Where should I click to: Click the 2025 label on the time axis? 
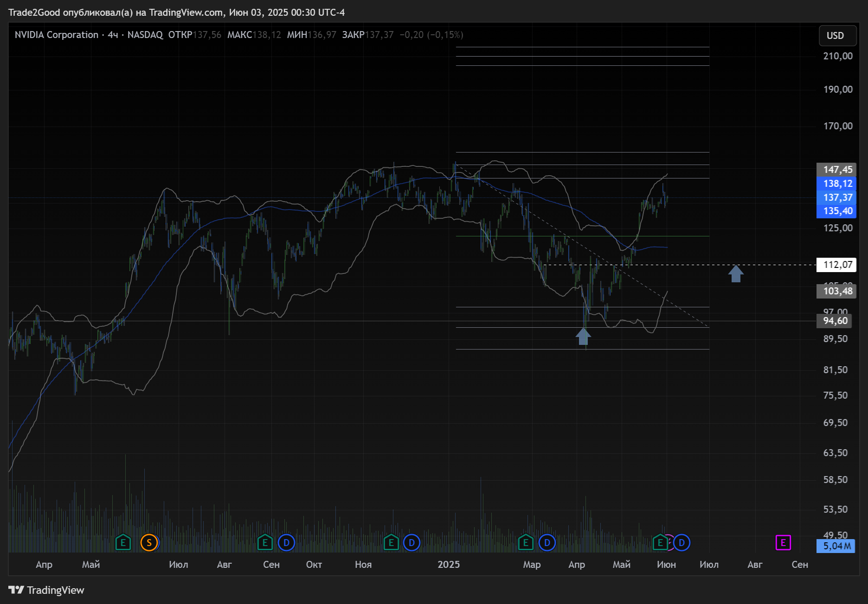[x=449, y=565]
